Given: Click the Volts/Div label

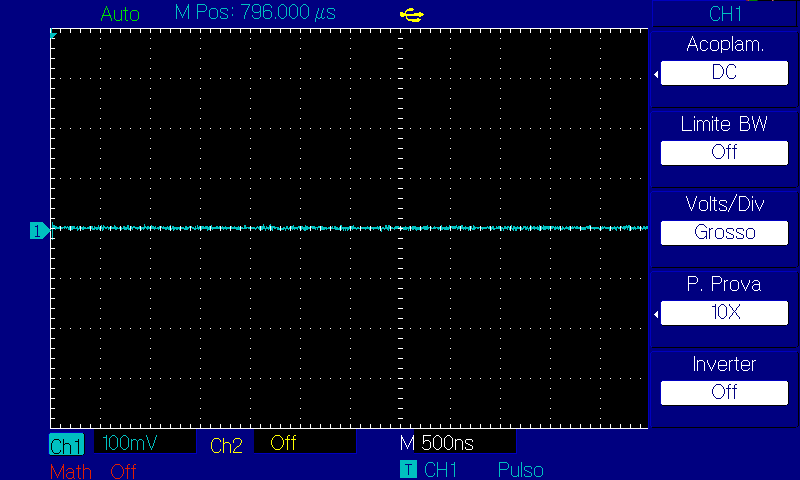Looking at the screenshot, I should coord(724,204).
